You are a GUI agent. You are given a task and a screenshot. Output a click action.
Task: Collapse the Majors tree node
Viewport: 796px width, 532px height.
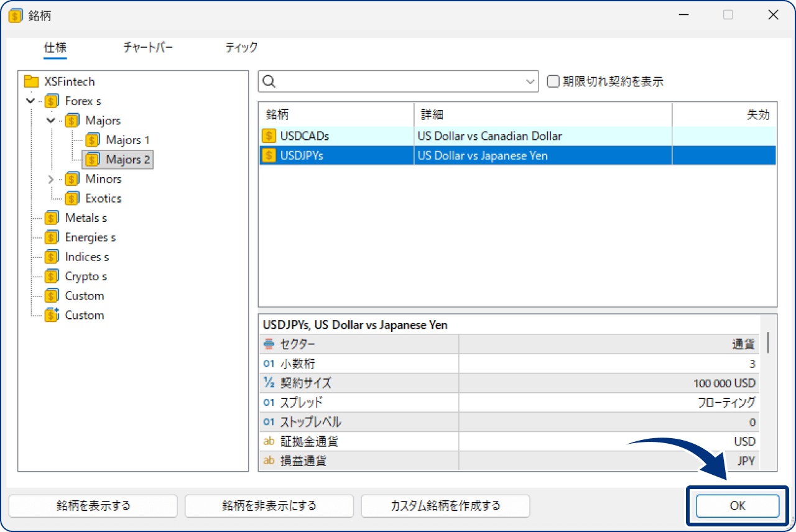coord(51,121)
